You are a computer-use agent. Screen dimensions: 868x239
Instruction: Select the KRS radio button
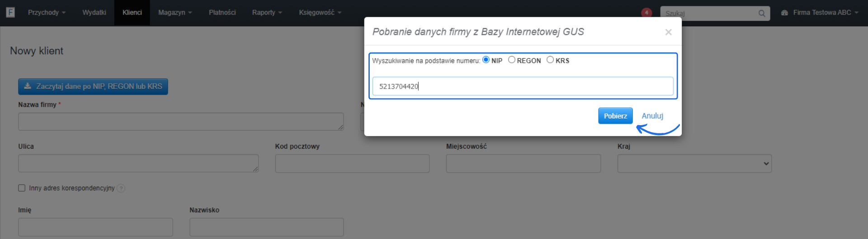(x=550, y=60)
